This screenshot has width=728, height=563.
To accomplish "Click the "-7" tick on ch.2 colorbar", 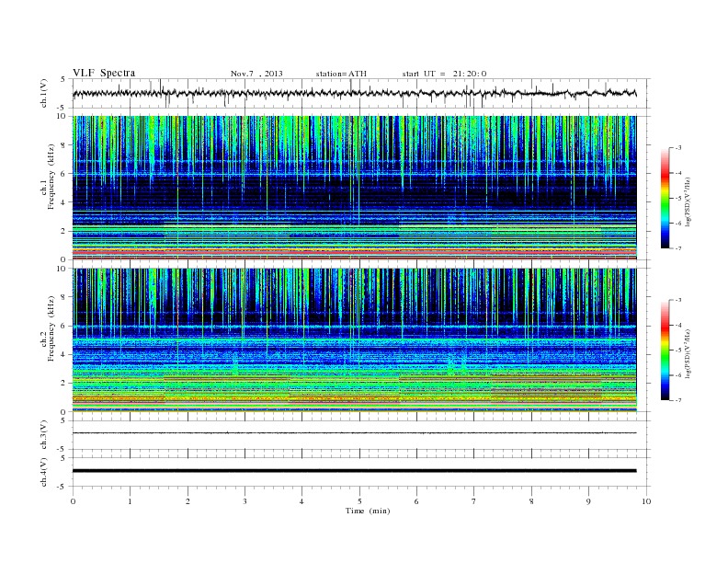I will [x=677, y=400].
